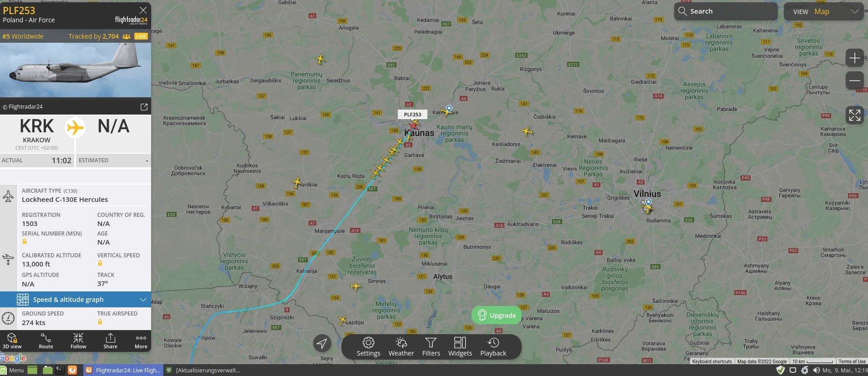The image size is (868, 376).
Task: Open the More options menu
Action: point(141,341)
